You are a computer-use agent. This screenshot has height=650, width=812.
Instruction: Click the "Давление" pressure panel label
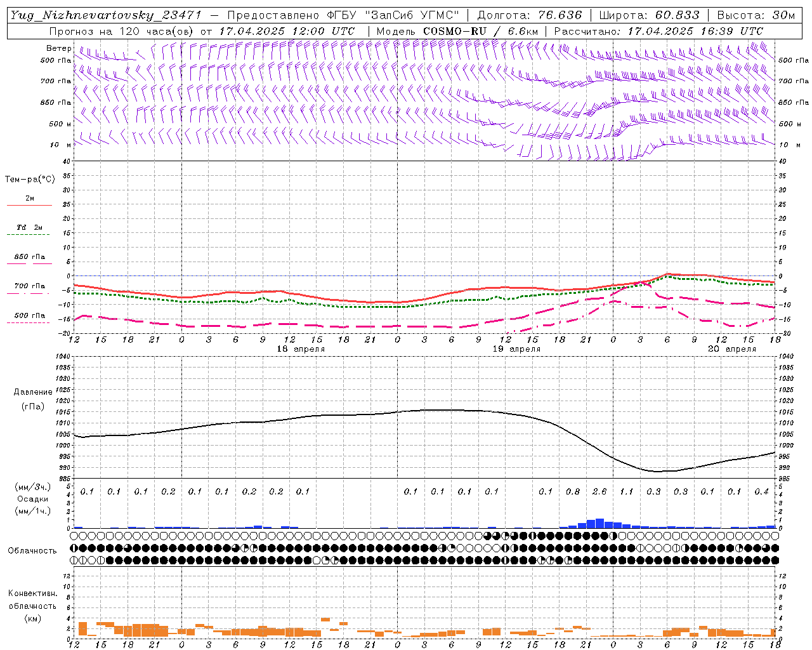point(33,392)
